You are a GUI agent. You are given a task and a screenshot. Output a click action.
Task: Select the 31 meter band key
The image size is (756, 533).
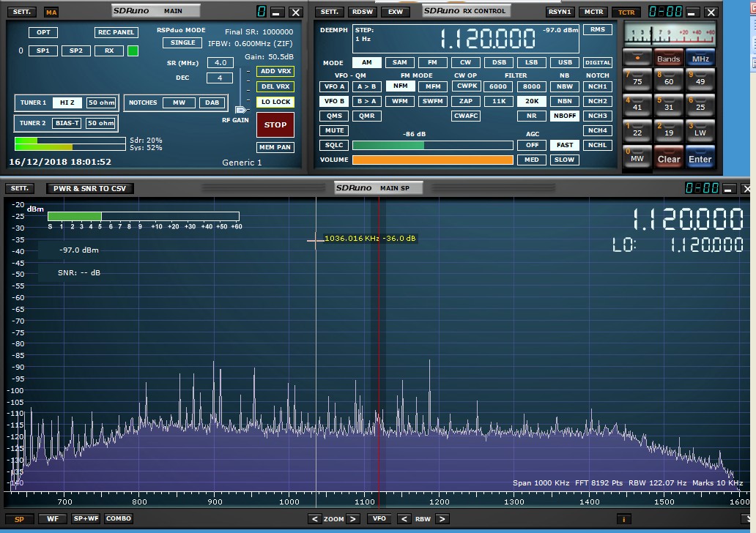click(x=669, y=105)
